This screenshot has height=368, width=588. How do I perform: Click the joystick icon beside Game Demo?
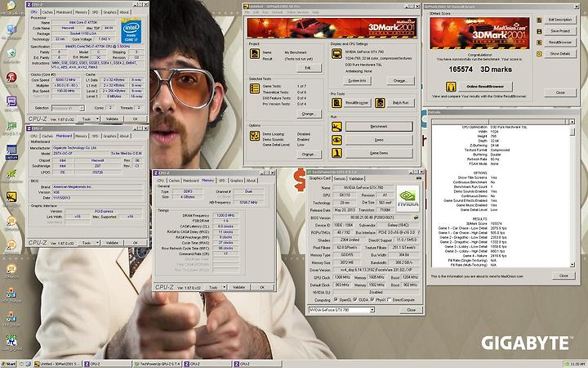tap(336, 153)
